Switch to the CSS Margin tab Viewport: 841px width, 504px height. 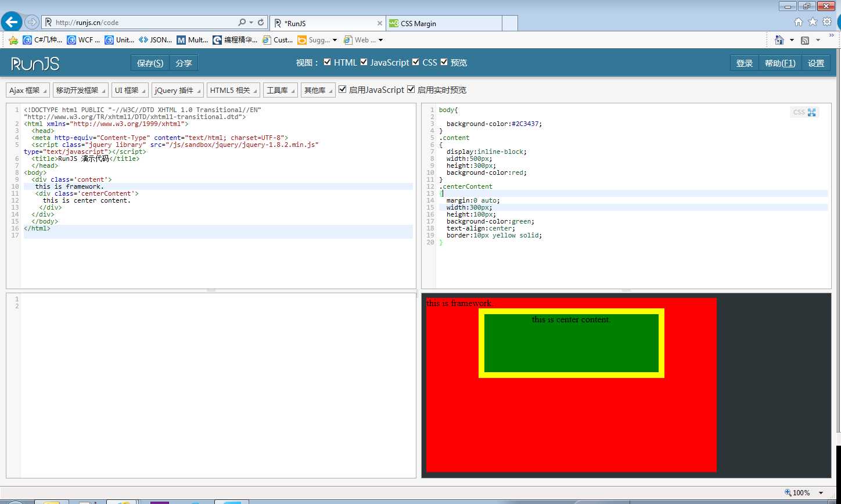click(x=444, y=23)
